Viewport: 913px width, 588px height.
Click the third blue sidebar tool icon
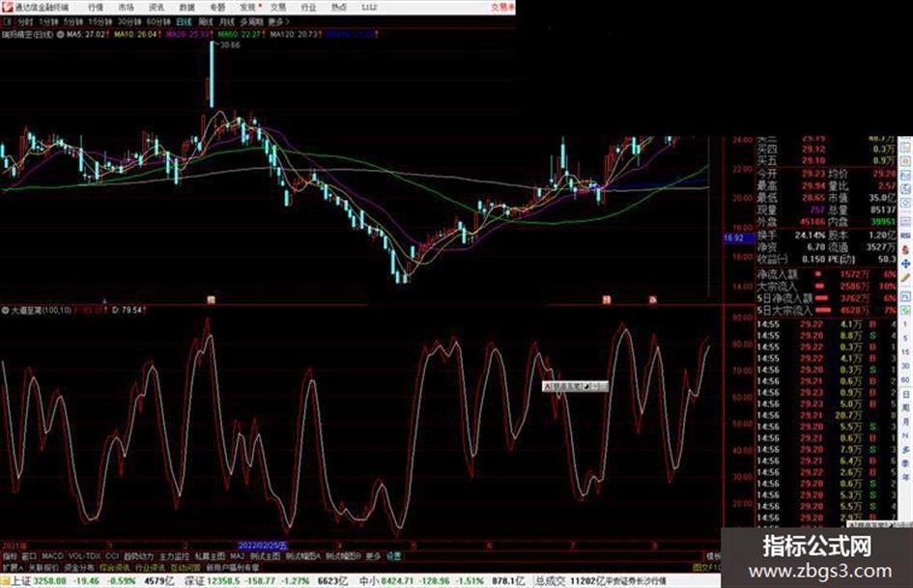905,175
